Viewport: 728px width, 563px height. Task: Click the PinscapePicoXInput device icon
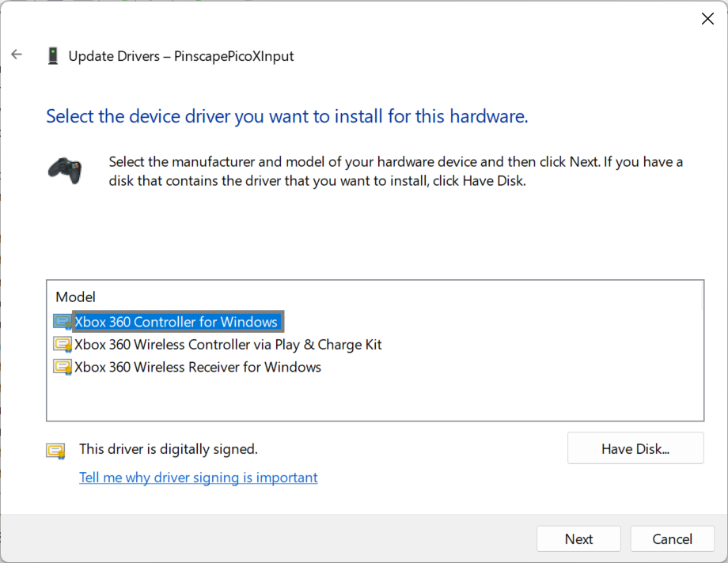click(x=53, y=56)
